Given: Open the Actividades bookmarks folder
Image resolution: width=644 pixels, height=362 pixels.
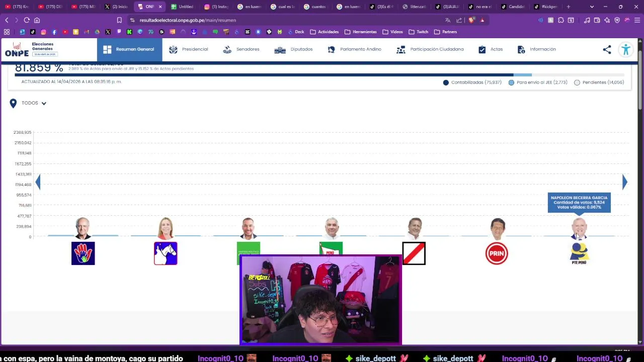Looking at the screenshot, I should click(x=325, y=32).
